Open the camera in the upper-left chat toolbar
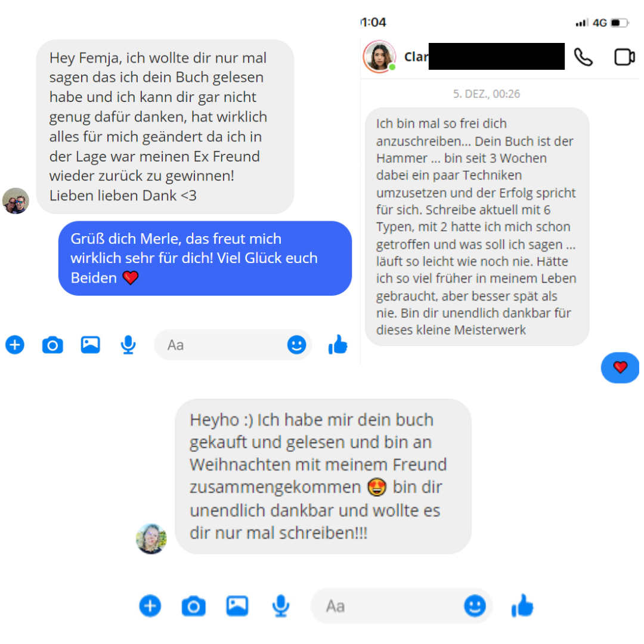 [x=52, y=345]
